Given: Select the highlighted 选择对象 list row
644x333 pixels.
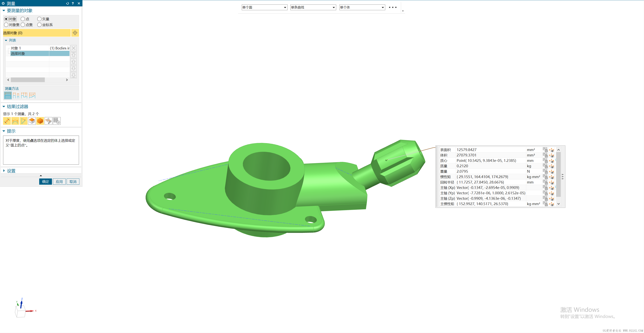Looking at the screenshot, I should (40, 54).
